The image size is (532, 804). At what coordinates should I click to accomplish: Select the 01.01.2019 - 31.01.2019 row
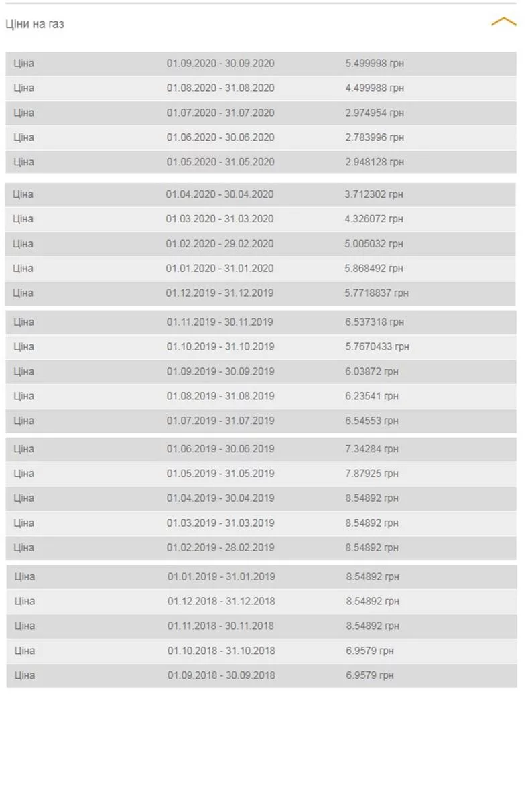pos(262,577)
